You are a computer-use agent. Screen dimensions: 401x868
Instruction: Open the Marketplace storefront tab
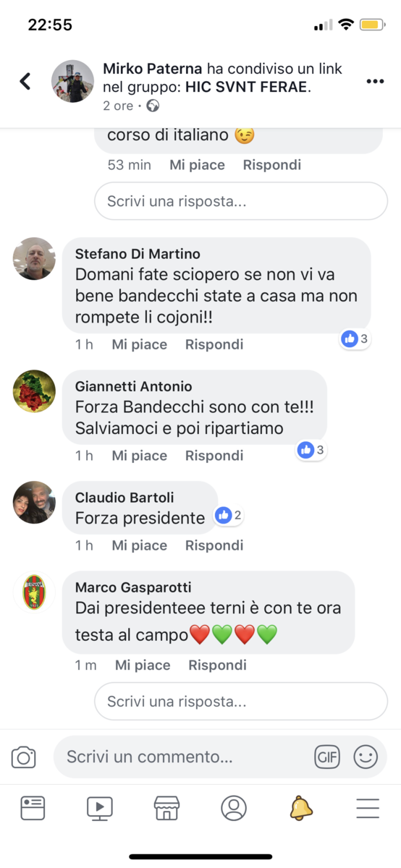point(166,808)
